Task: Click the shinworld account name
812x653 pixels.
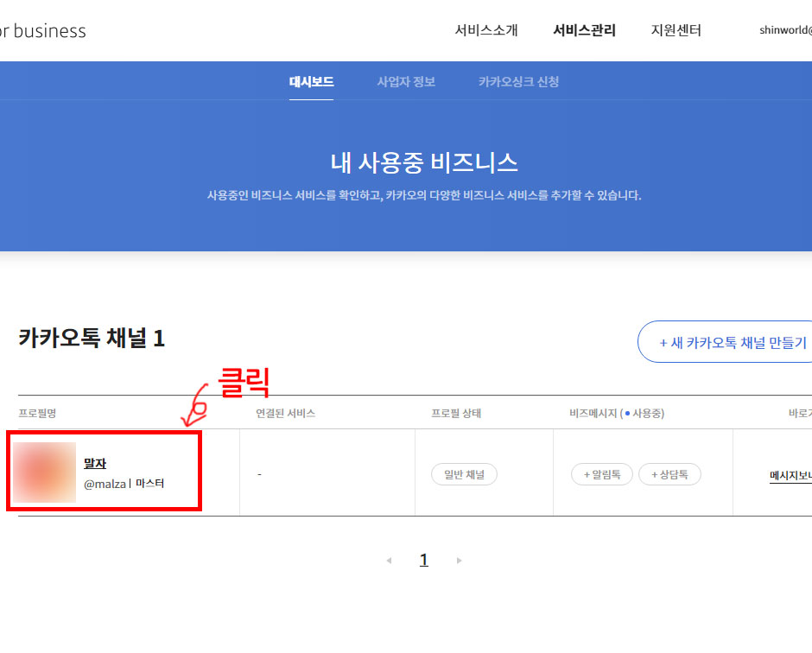Action: pyautogui.click(x=785, y=30)
